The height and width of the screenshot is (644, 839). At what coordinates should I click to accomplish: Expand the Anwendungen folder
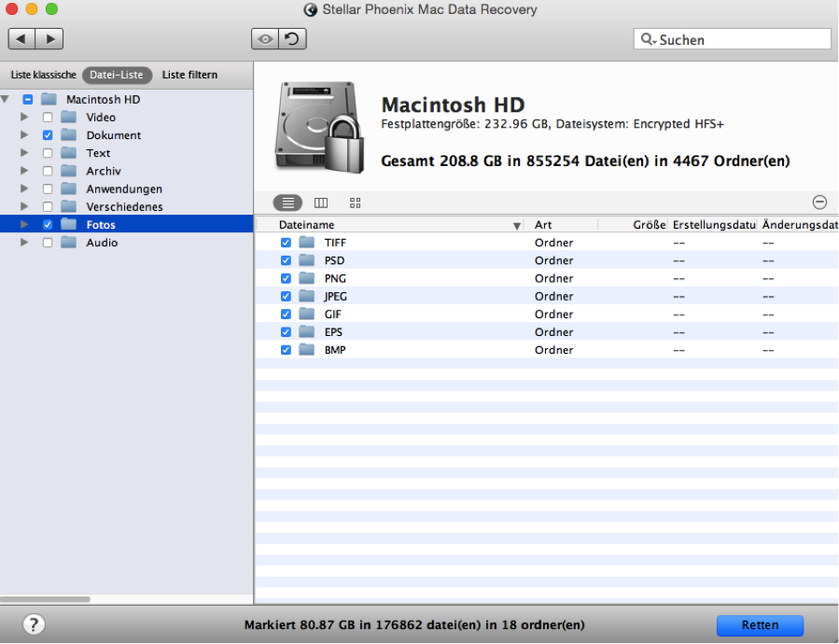24,189
